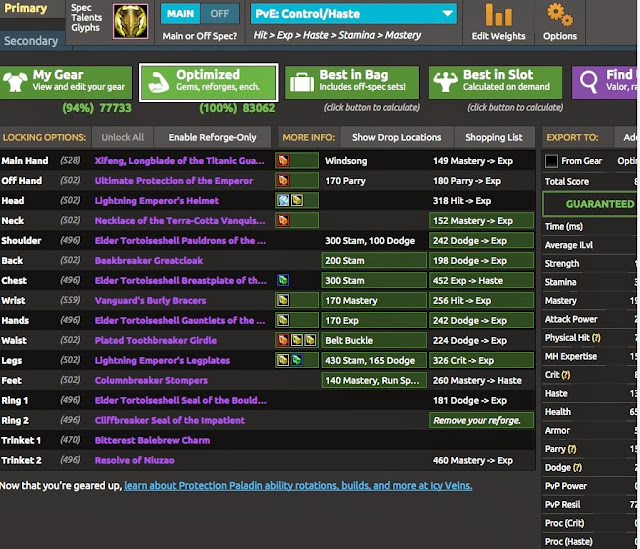Select the Primary tab
Image resolution: width=640 pixels, height=549 pixels.
point(25,9)
